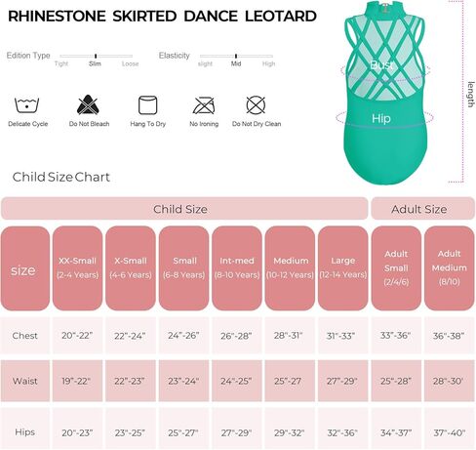Click the Chest row label
The image size is (476, 450).
(x=25, y=336)
